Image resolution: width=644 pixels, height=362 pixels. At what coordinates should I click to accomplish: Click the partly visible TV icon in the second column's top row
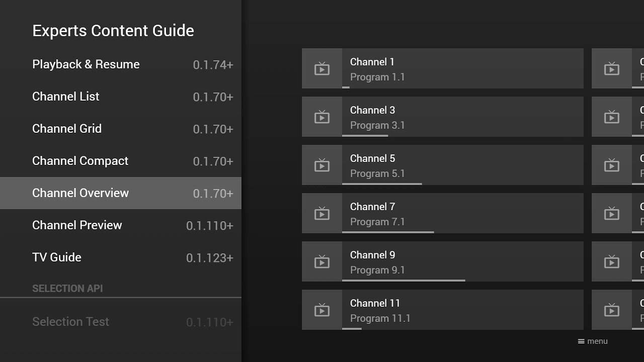612,68
